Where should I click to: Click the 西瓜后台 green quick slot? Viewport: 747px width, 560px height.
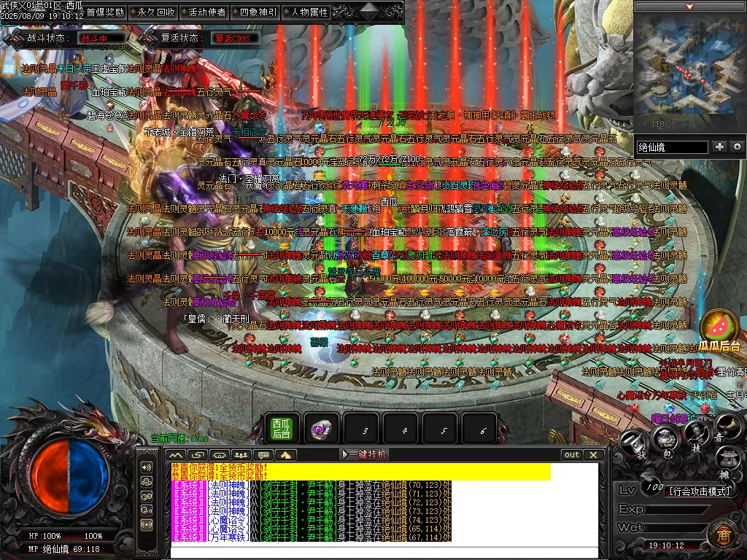[x=282, y=429]
